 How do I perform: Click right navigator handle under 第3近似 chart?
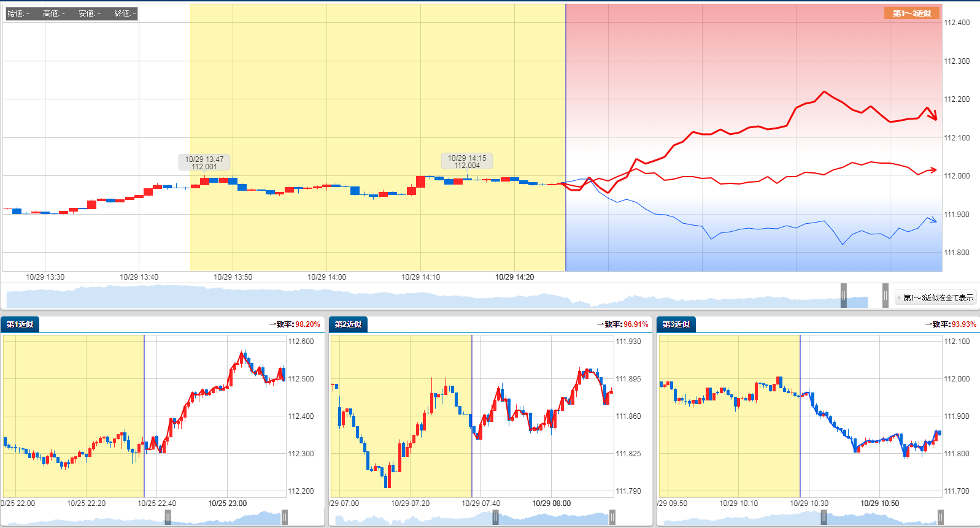point(941,518)
